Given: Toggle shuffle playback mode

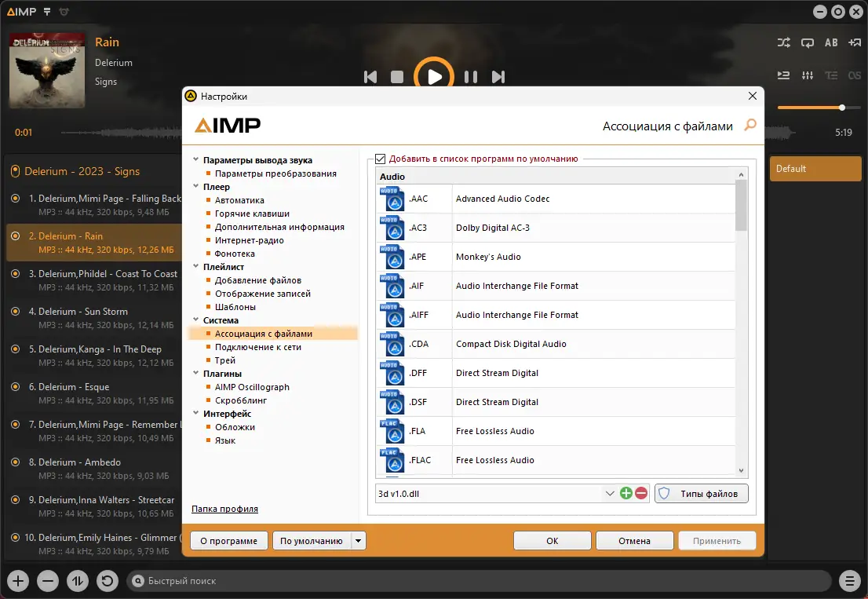Looking at the screenshot, I should coord(784,42).
